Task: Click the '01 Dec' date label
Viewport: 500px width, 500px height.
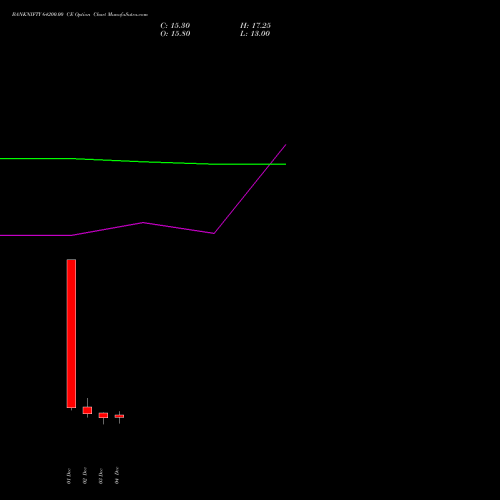Action: click(x=69, y=476)
